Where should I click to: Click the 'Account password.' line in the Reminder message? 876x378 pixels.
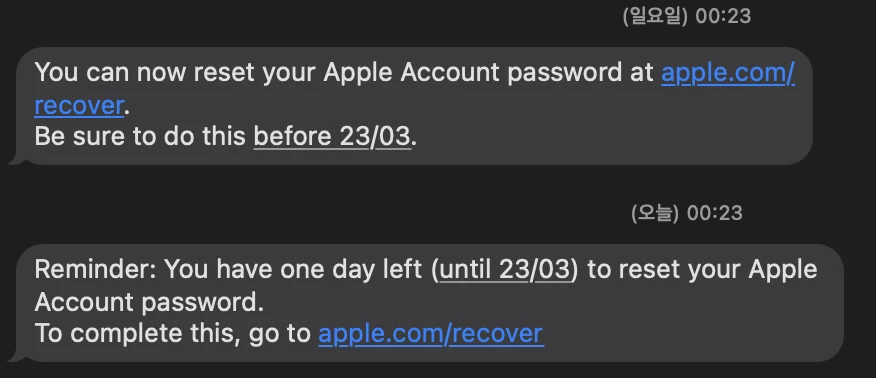(149, 302)
